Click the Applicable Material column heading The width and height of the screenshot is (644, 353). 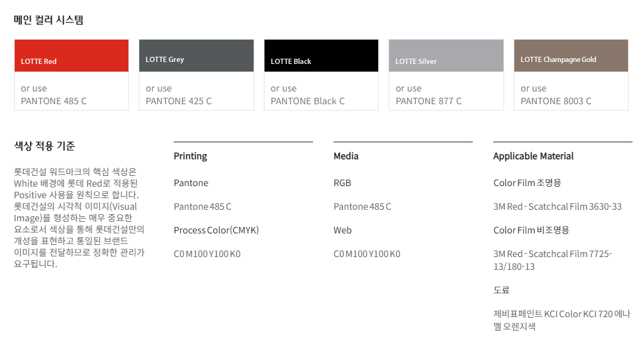(x=533, y=156)
